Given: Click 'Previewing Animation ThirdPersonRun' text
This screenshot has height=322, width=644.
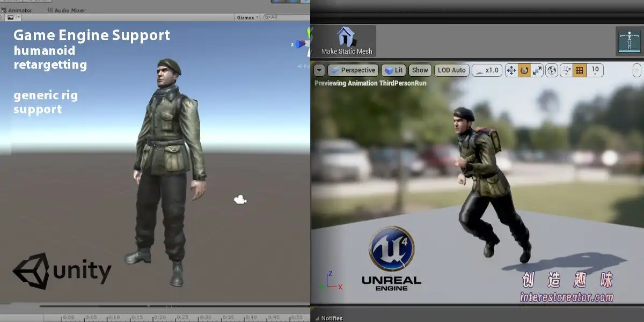Looking at the screenshot, I should pos(371,83).
